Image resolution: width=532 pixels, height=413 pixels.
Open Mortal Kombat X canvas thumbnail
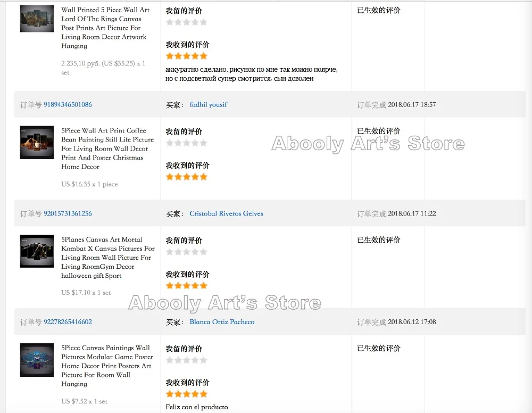click(37, 251)
